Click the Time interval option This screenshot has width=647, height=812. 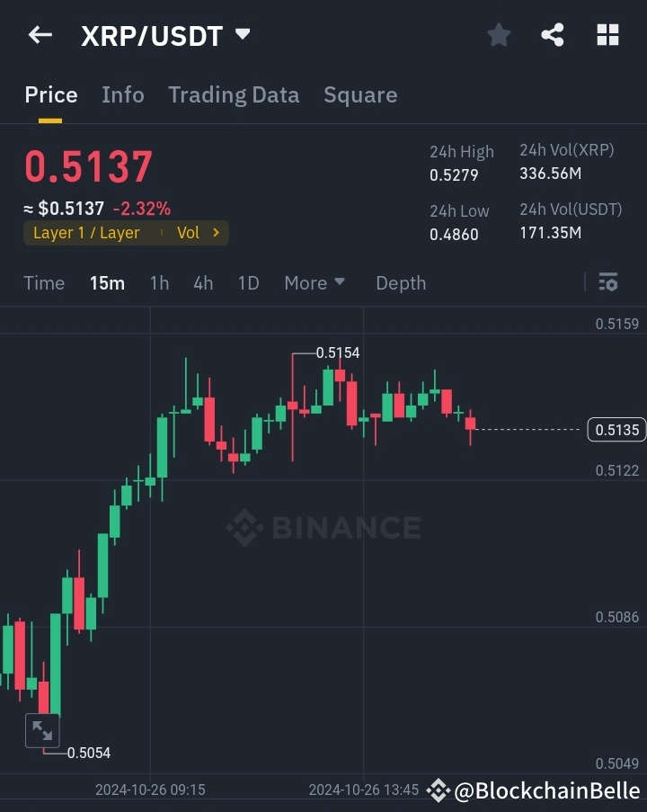[x=44, y=282]
